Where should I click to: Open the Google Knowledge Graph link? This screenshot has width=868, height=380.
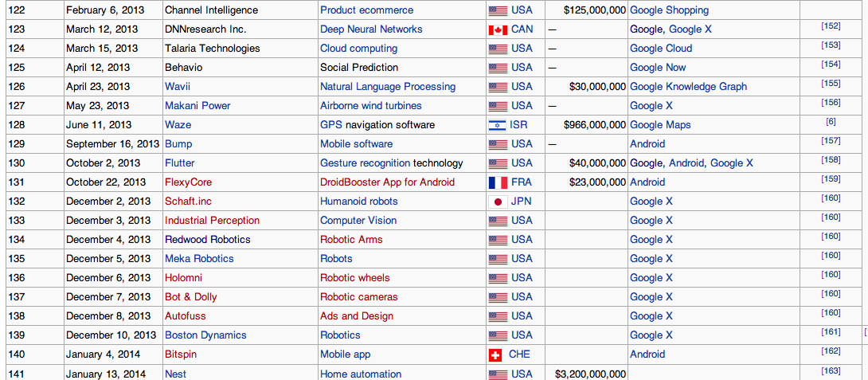689,86
